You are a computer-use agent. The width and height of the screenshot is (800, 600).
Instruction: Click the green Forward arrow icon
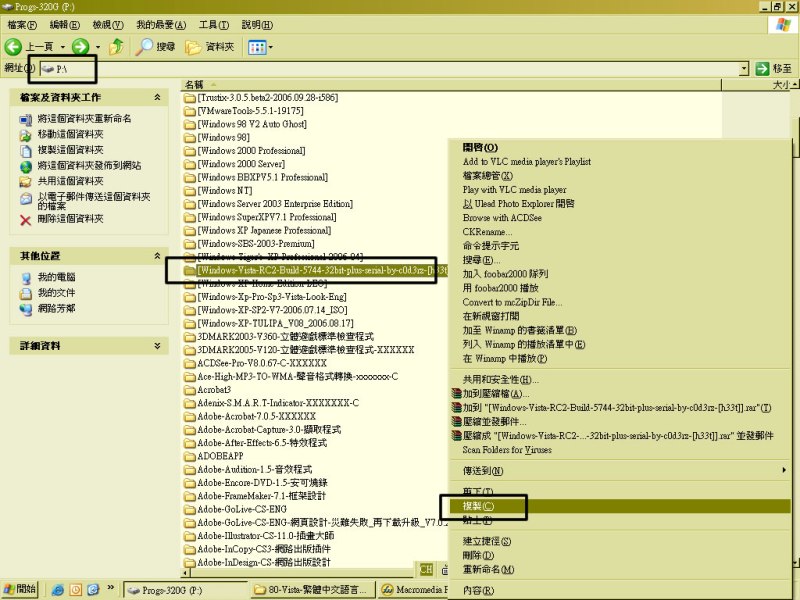pyautogui.click(x=80, y=47)
